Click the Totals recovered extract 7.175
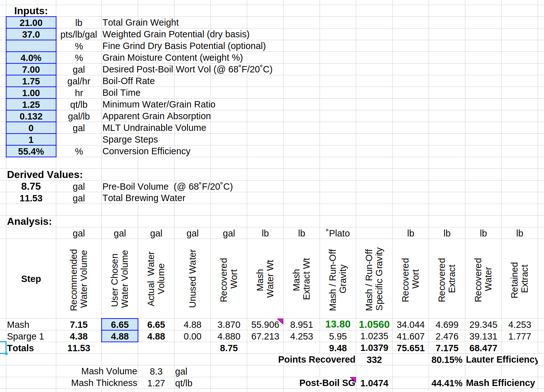 (x=447, y=348)
